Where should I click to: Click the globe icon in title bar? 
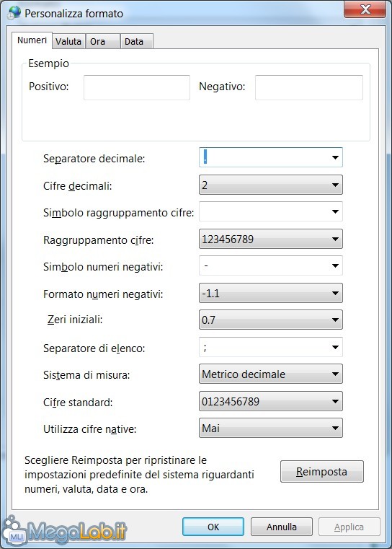14,12
